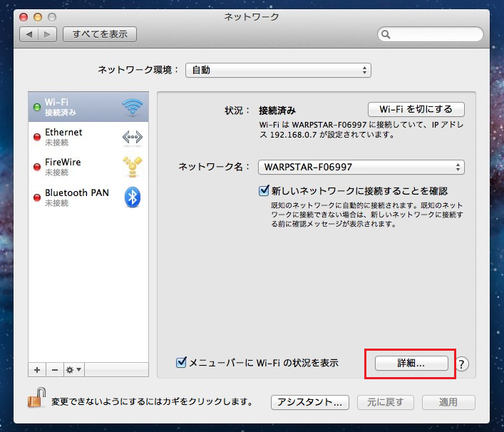This screenshot has width=504, height=432.
Task: Click the FireWire icon in service list
Action: coord(132,167)
